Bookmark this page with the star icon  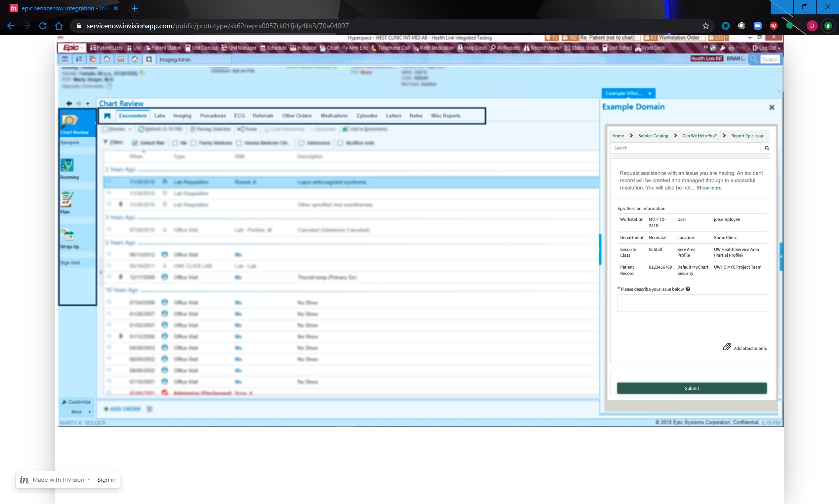706,26
